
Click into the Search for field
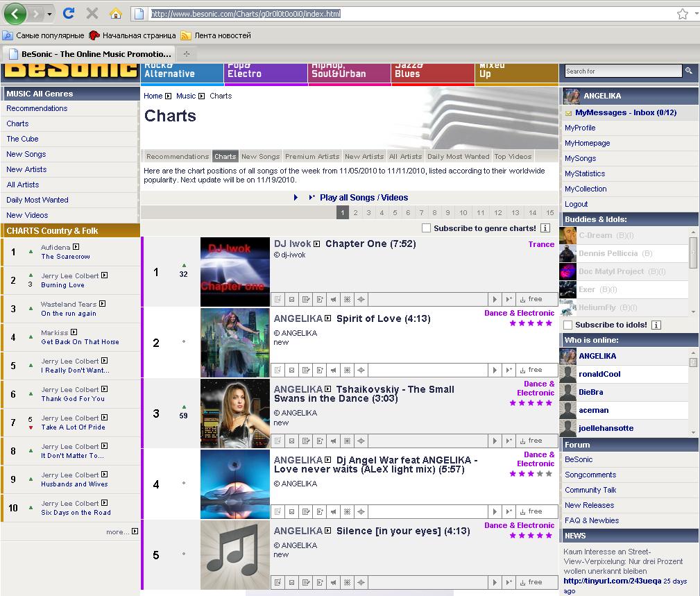coord(623,71)
